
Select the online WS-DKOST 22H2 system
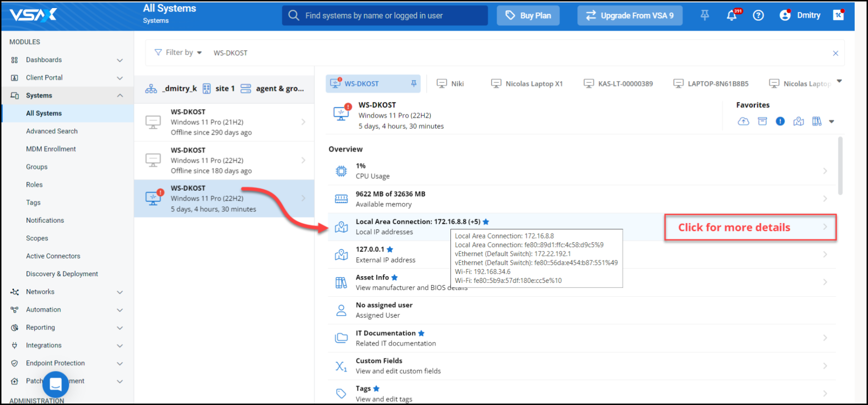224,198
